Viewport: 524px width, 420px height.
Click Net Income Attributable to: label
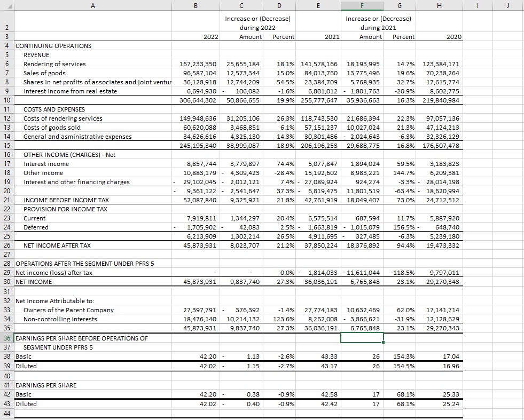pos(55,301)
